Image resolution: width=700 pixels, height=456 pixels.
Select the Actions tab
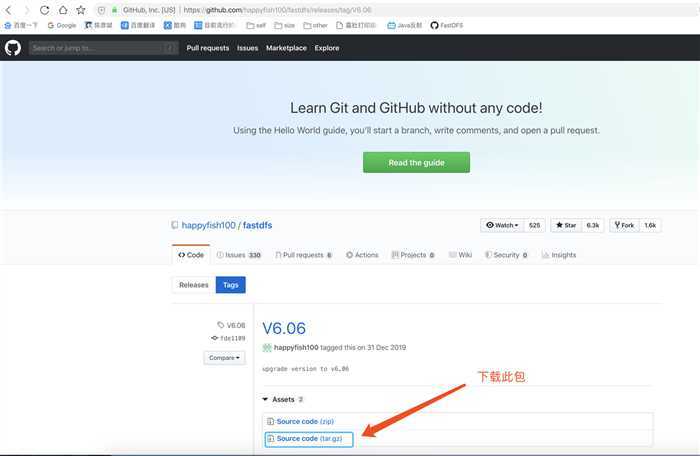coord(362,255)
